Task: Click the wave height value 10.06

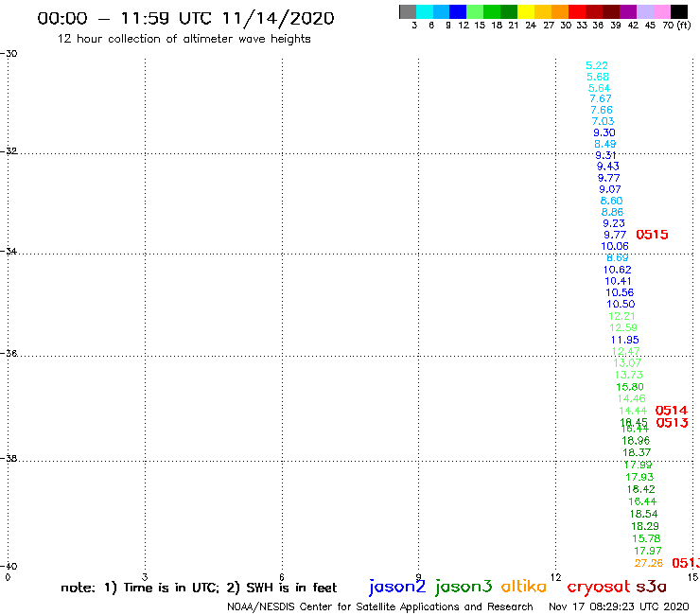Action: tap(615, 246)
